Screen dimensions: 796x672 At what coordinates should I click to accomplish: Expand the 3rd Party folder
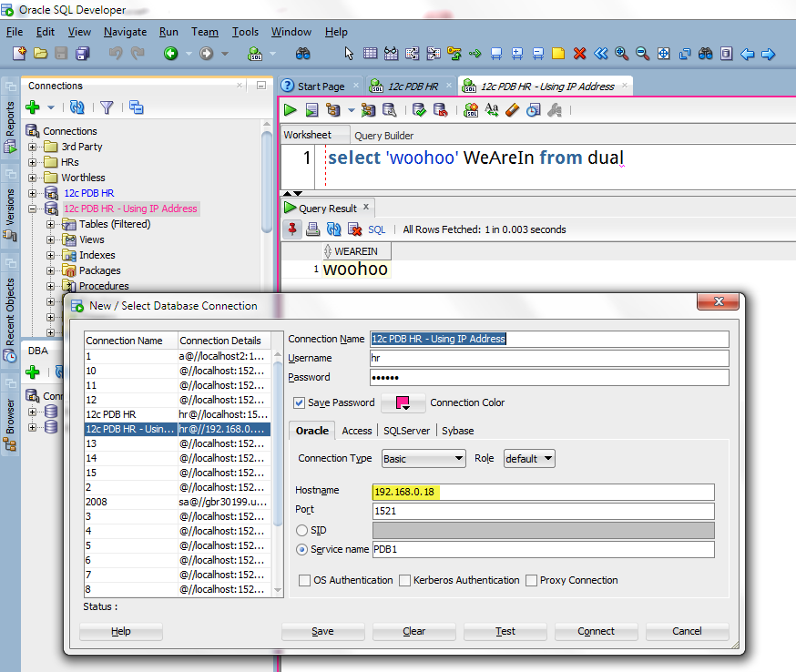pos(33,147)
